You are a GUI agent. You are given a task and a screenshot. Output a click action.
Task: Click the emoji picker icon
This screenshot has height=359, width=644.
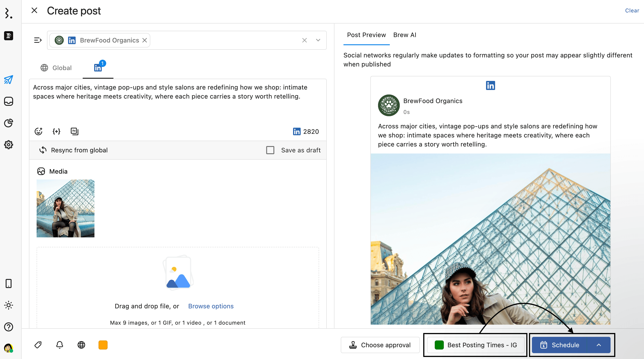[38, 131]
